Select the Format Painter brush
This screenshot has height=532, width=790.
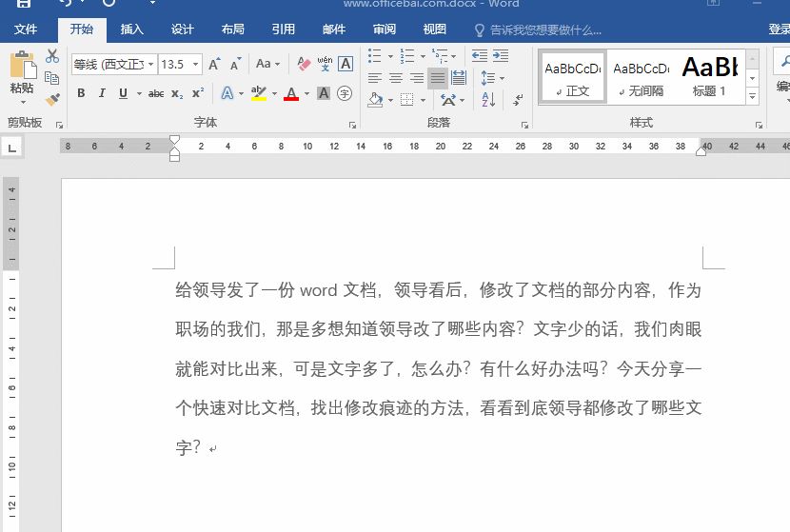(52, 99)
